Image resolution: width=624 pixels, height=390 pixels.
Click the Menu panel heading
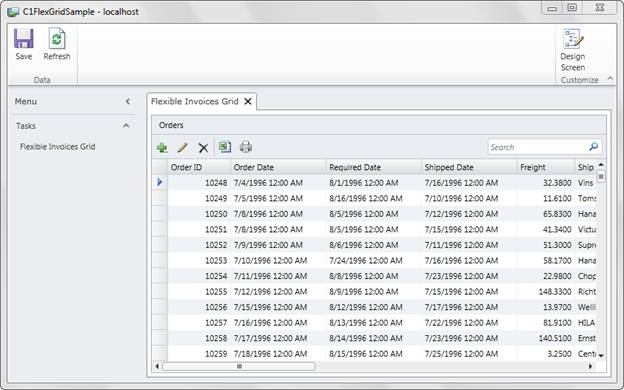pos(26,101)
